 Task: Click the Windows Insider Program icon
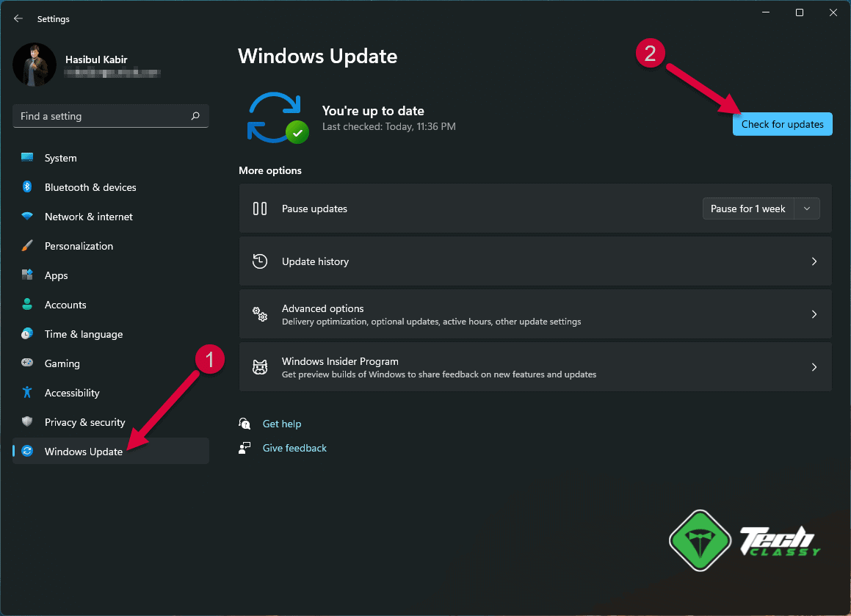pyautogui.click(x=260, y=366)
